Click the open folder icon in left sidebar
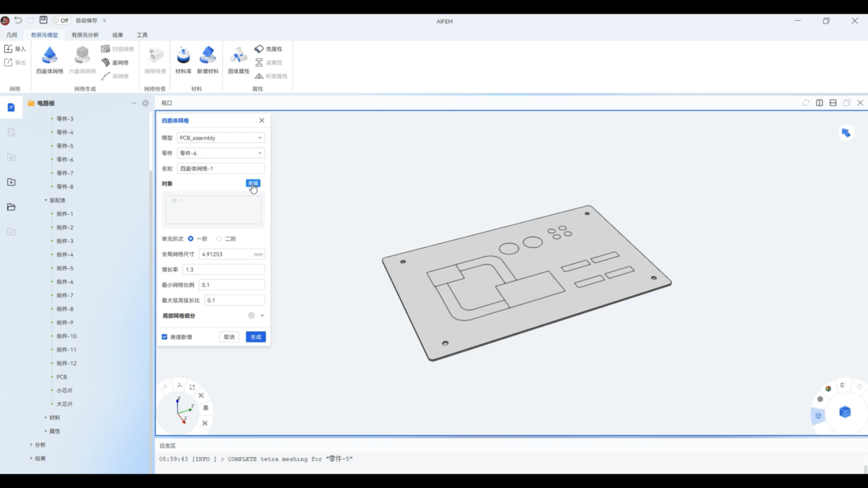 (x=11, y=207)
